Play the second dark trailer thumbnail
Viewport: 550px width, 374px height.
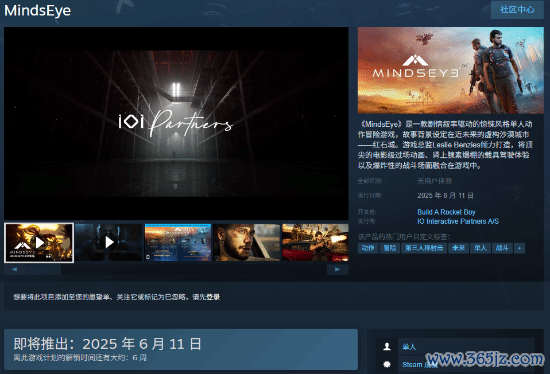109,242
